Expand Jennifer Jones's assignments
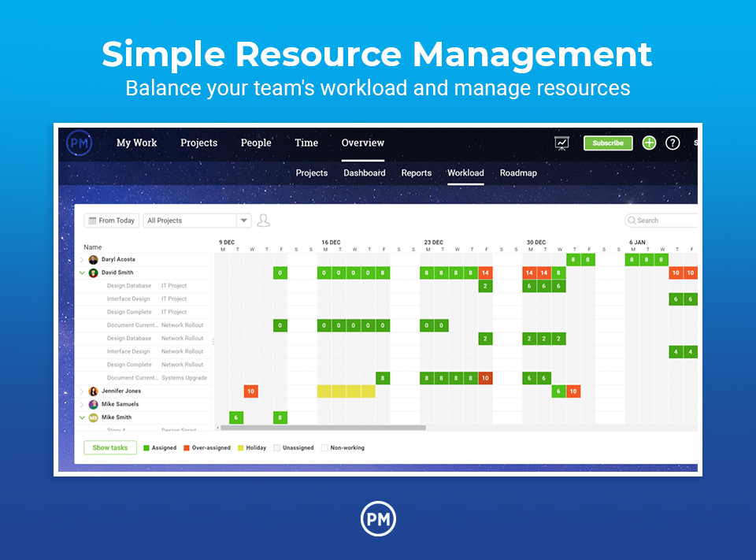The height and width of the screenshot is (560, 756). coord(83,391)
